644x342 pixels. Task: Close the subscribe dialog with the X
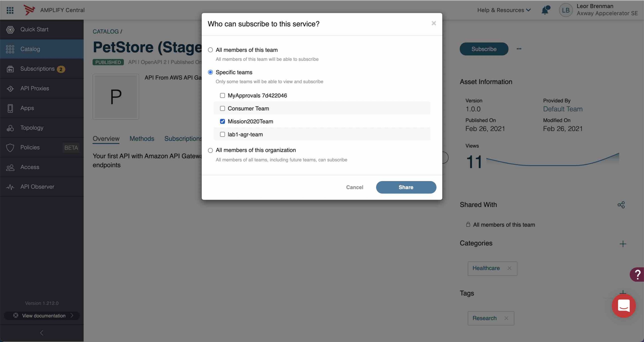pos(434,23)
